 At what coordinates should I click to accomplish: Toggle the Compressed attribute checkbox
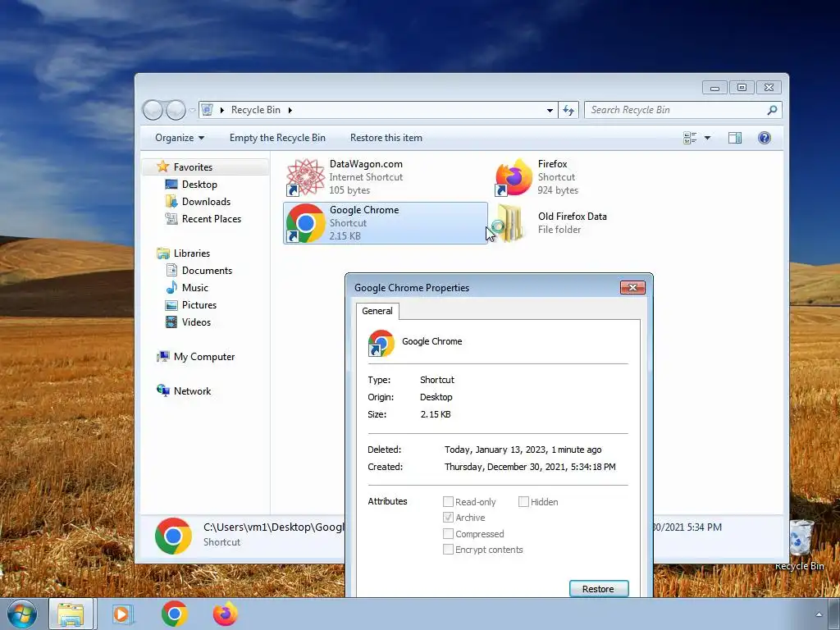point(448,534)
